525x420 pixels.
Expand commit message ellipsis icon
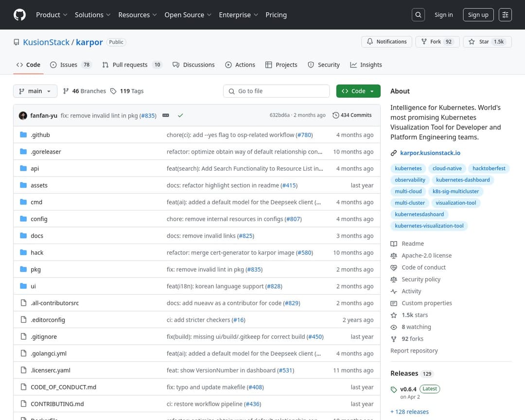click(x=166, y=115)
